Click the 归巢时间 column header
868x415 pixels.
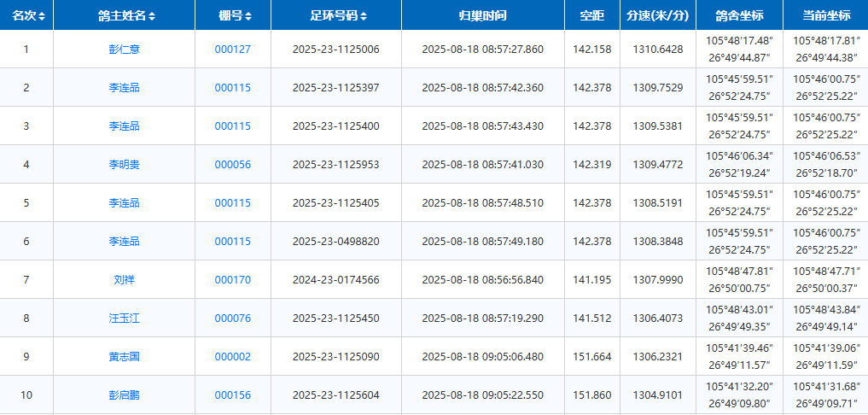[x=482, y=16]
